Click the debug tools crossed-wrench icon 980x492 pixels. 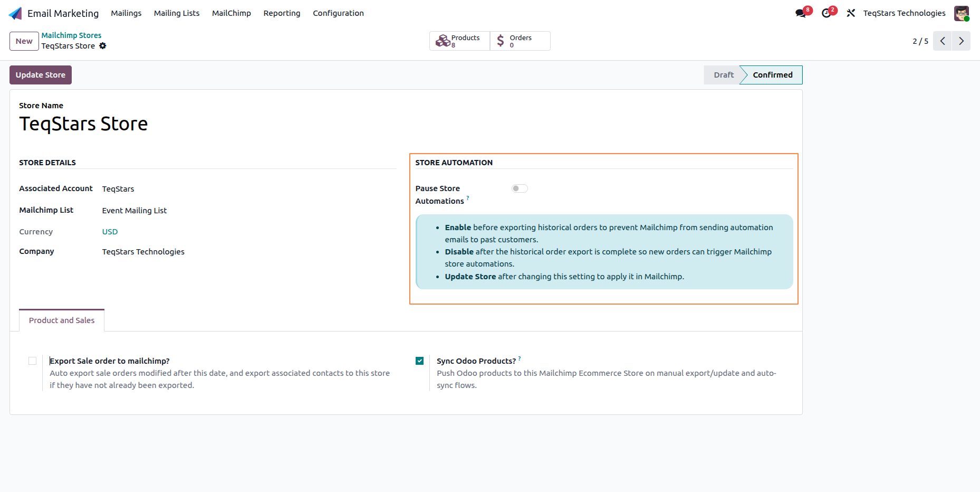(x=851, y=13)
